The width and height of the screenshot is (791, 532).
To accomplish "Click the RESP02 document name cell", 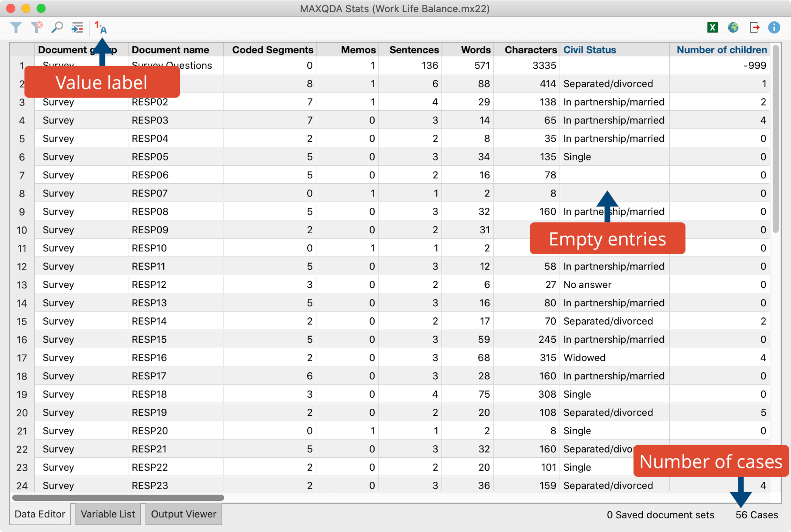I will [176, 102].
